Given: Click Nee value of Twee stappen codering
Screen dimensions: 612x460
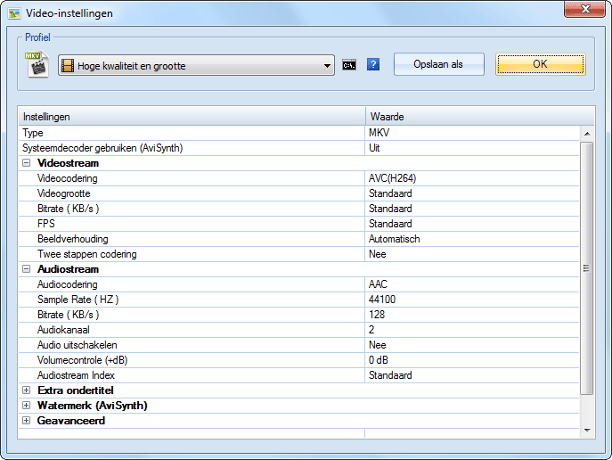Looking at the screenshot, I should 377,254.
